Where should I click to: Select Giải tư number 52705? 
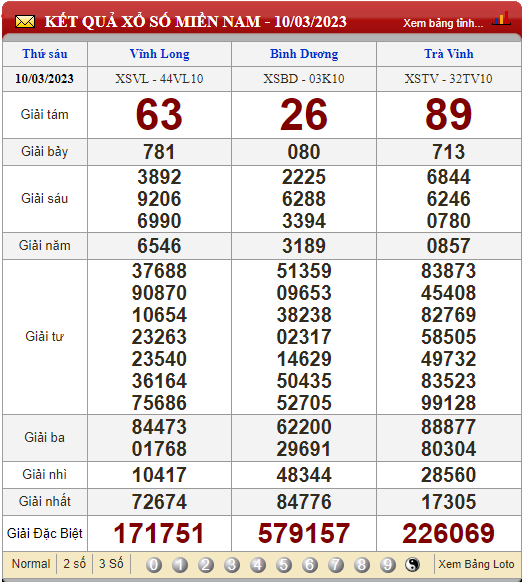click(304, 403)
